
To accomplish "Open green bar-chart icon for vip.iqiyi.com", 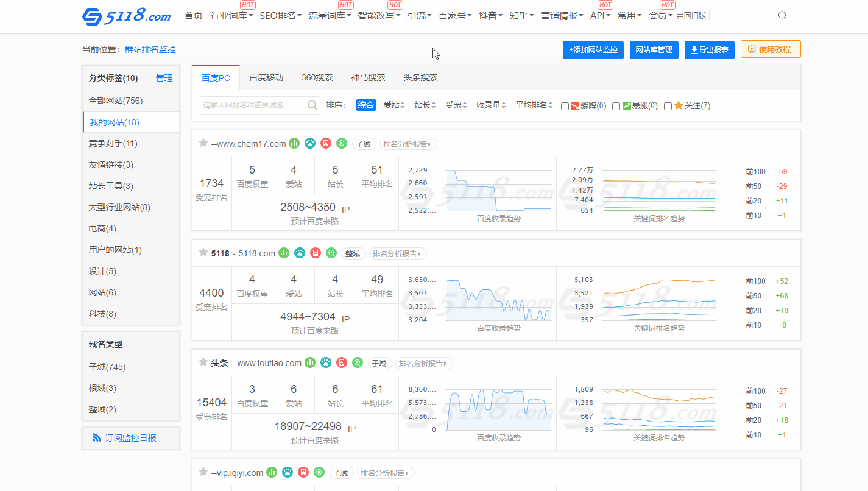I will 272,472.
